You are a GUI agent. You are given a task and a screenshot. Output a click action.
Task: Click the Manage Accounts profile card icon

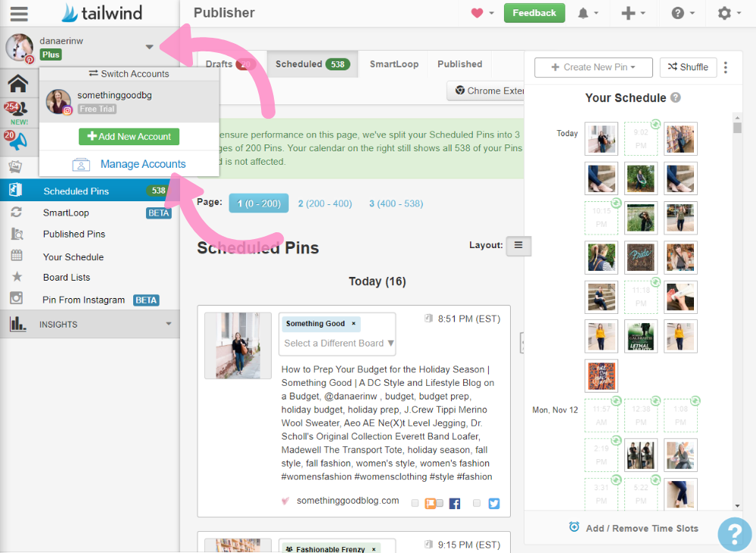click(81, 164)
